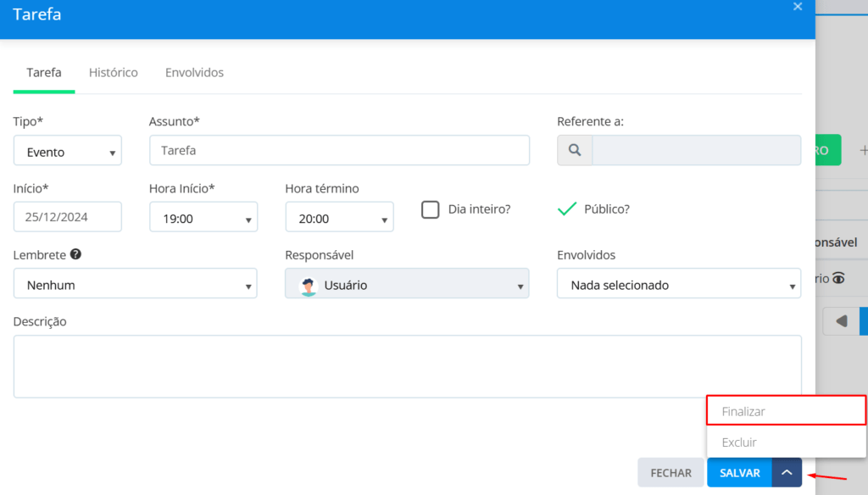Click the green button behind the dialog
The width and height of the screenshot is (868, 495).
(x=828, y=150)
